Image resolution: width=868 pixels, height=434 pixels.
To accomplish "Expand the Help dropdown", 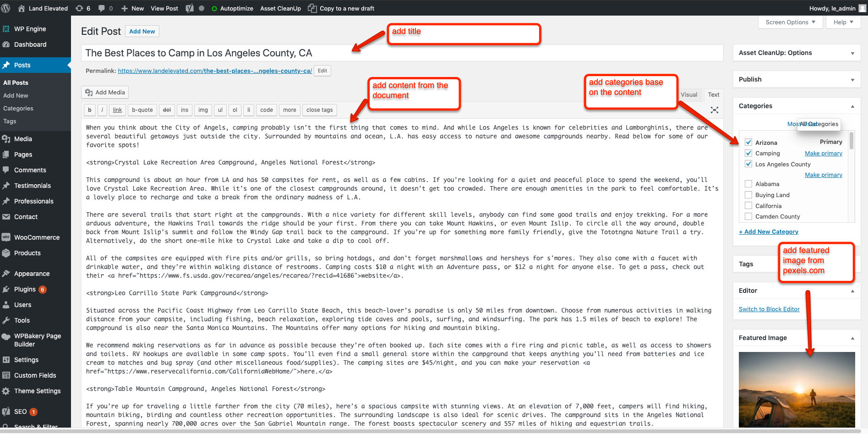I will tap(843, 22).
